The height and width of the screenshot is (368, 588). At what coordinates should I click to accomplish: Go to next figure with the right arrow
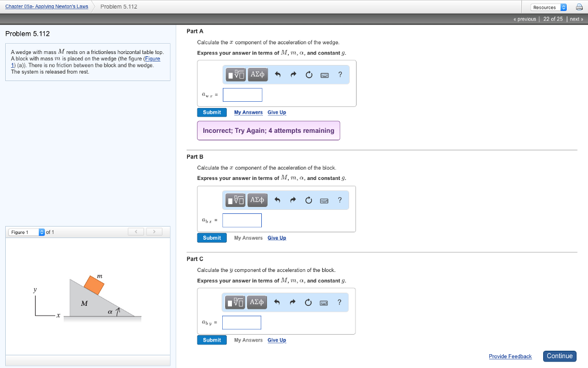click(x=153, y=232)
